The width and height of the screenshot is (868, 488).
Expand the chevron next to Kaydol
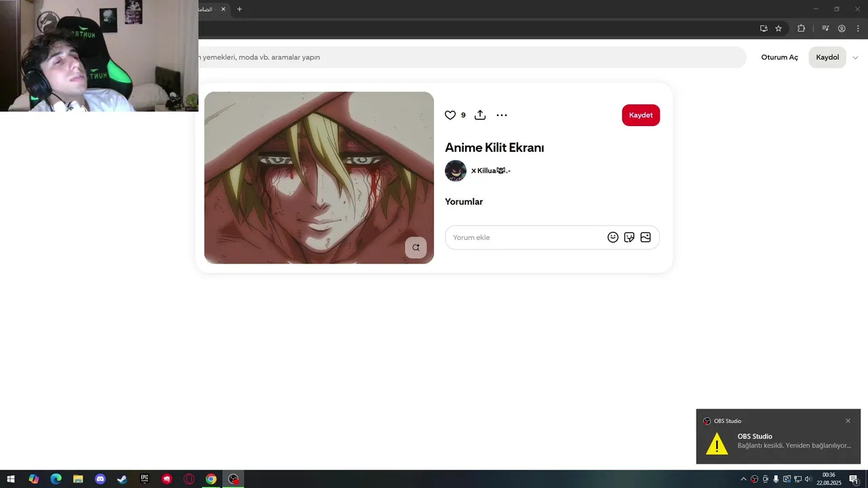coord(855,58)
